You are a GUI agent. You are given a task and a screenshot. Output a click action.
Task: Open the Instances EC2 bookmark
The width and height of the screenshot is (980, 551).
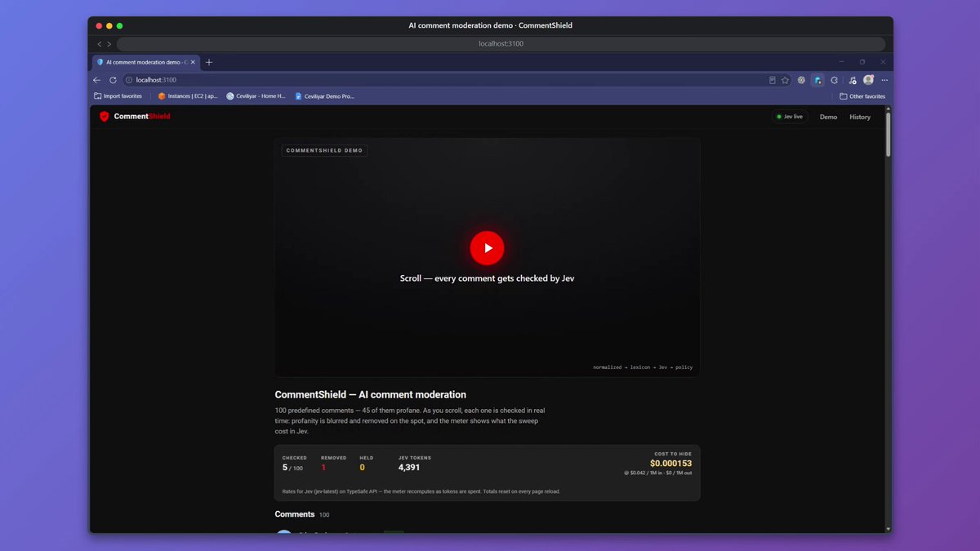(188, 96)
